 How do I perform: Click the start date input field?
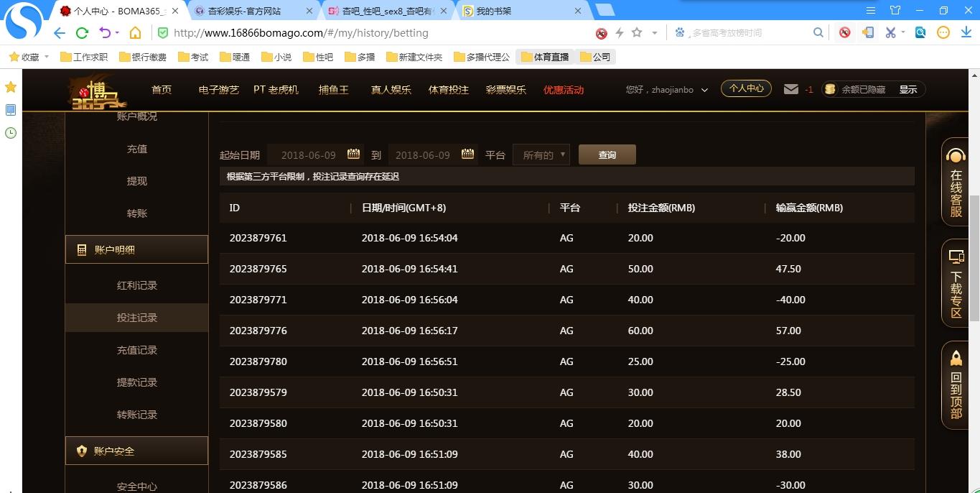tap(315, 155)
